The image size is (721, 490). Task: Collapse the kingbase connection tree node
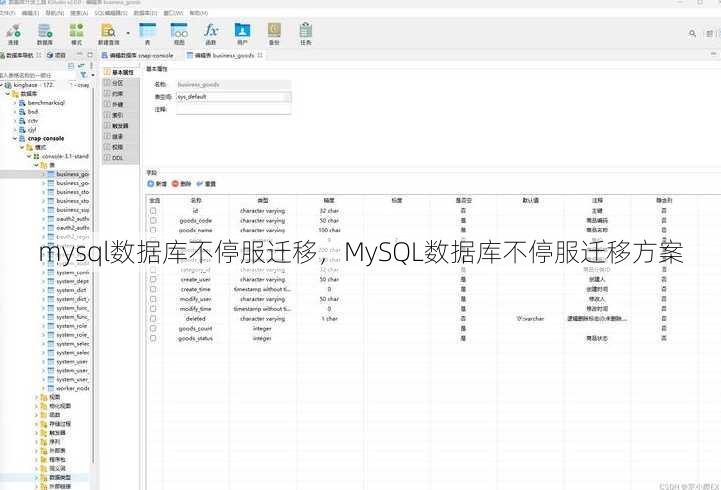(x=2, y=85)
